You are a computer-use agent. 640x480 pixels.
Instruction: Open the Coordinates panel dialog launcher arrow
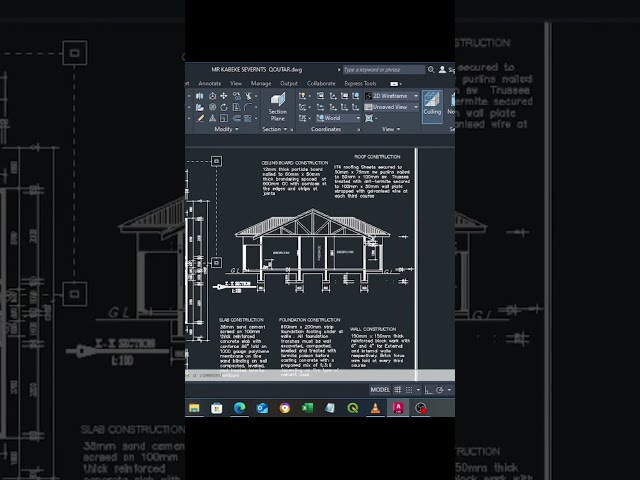point(359,130)
